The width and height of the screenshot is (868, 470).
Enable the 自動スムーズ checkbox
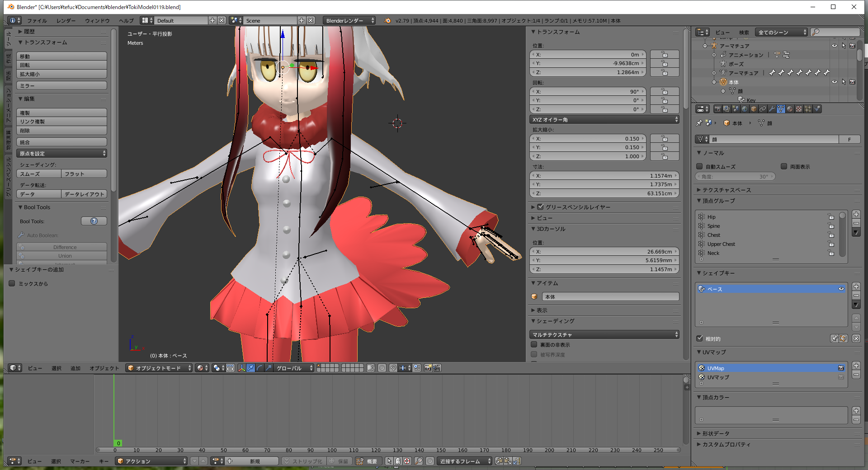click(x=699, y=166)
